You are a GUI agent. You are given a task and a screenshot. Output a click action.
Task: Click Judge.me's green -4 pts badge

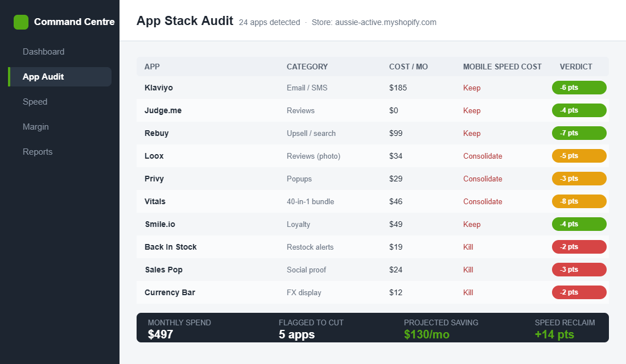[579, 110]
